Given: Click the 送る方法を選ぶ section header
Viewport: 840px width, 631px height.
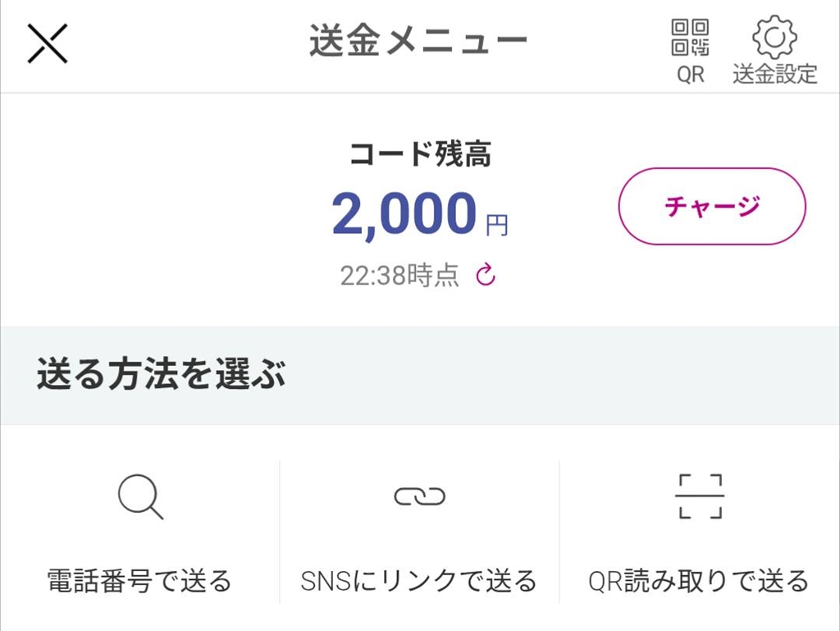Looking at the screenshot, I should coord(162,375).
